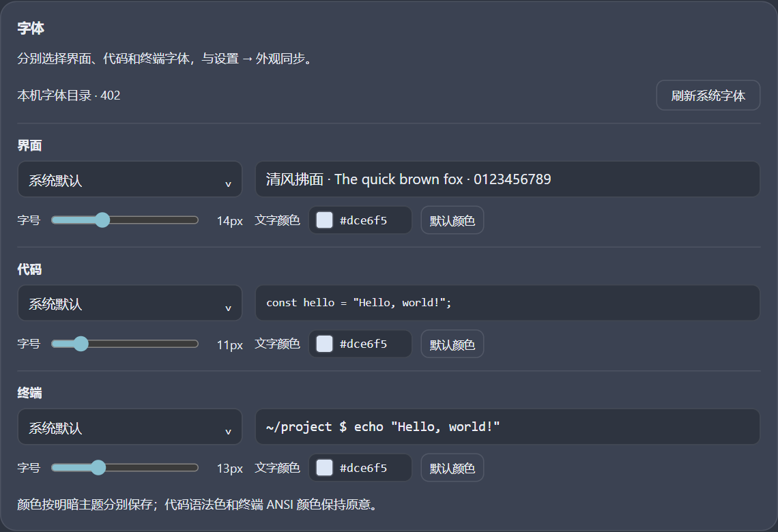
Task: Open the 界面 font dropdown
Action: [130, 179]
